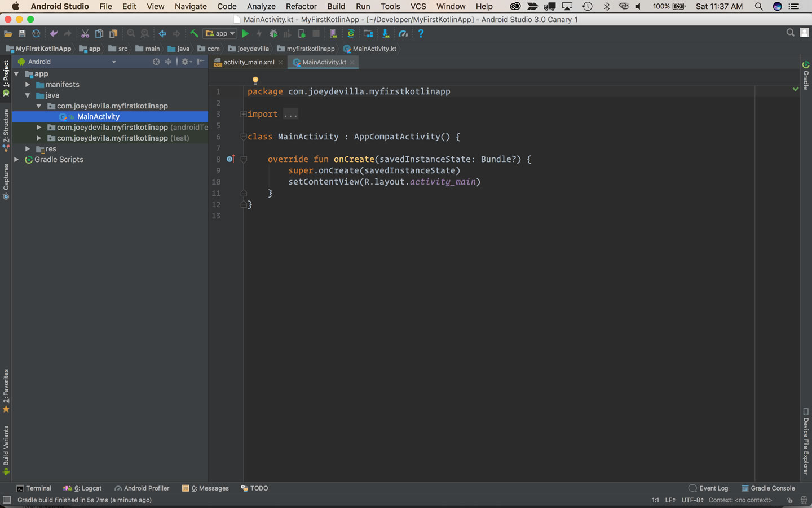Viewport: 812px width, 508px height.
Task: Click the lightbulb intention icon in editor
Action: pos(255,80)
